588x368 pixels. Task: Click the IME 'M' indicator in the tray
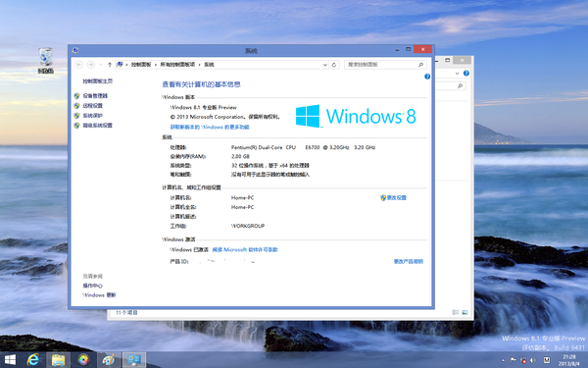point(547,360)
